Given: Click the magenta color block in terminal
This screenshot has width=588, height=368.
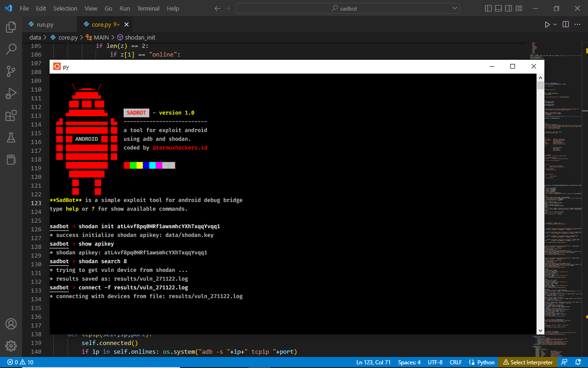Looking at the screenshot, I should pyautogui.click(x=159, y=165).
